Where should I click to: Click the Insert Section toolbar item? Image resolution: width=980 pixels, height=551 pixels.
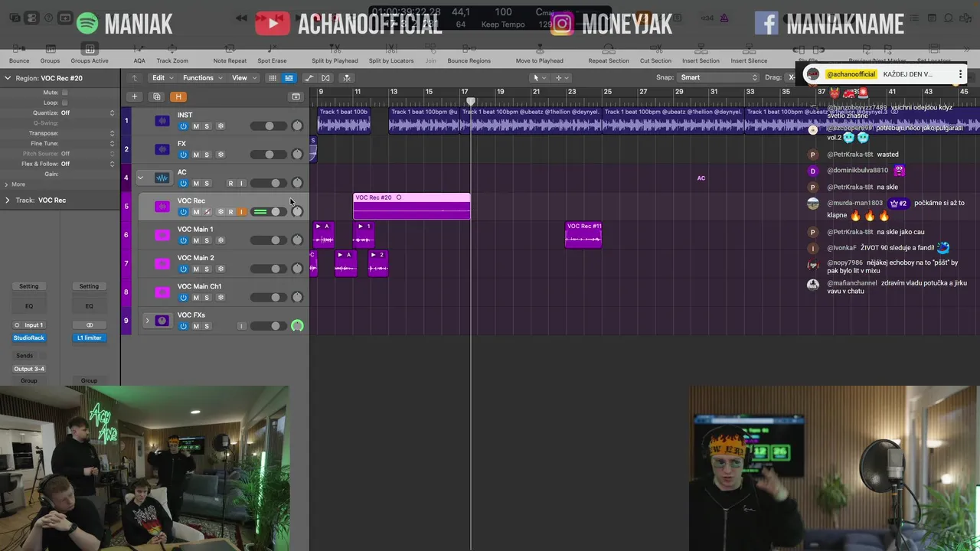(x=701, y=54)
